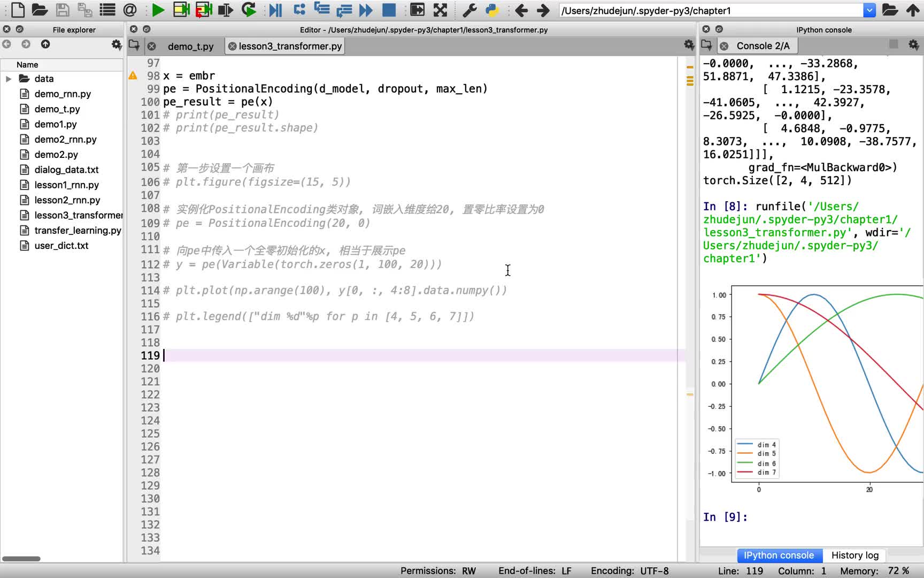924x578 pixels.
Task: Select demo_rnn.py in File explorer
Action: pos(63,94)
